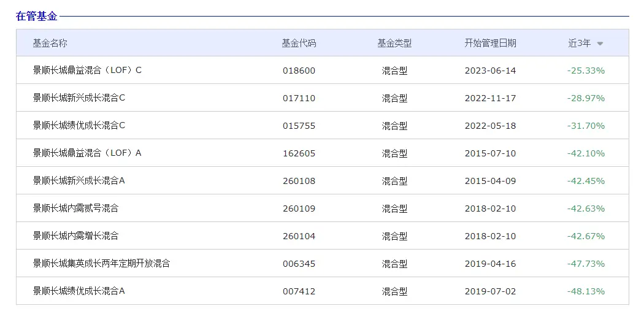
Task: Select fund code 017110
Action: pyautogui.click(x=299, y=98)
